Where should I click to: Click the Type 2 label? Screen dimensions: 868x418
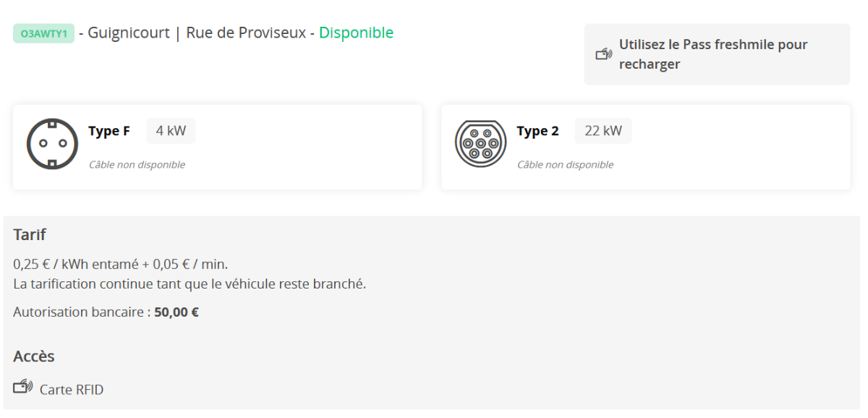pyautogui.click(x=537, y=131)
